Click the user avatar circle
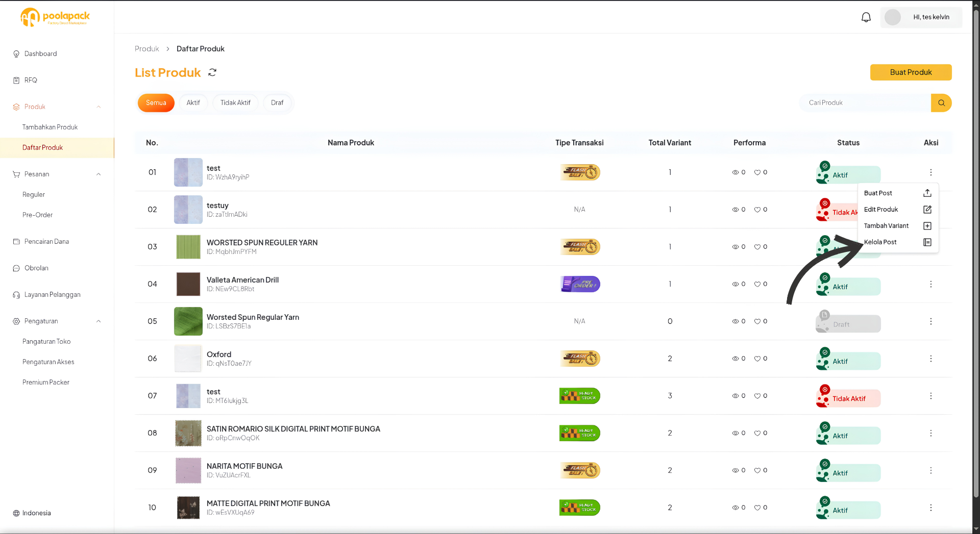This screenshot has height=534, width=980. coord(893,17)
